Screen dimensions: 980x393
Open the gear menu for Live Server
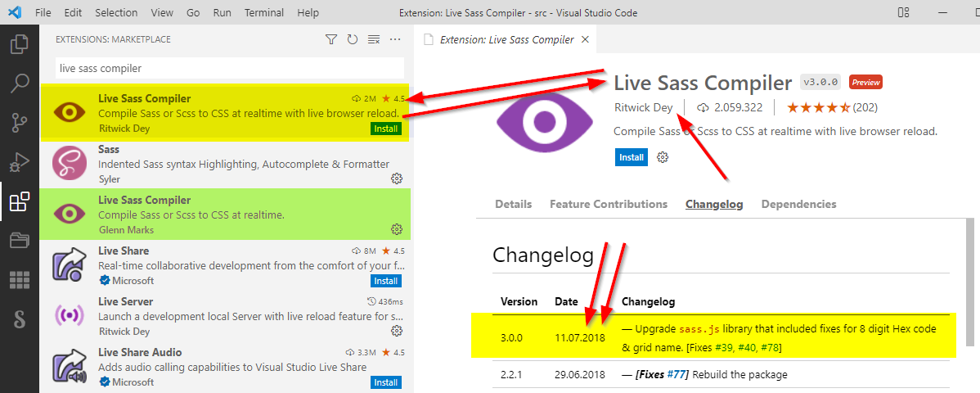pos(396,330)
